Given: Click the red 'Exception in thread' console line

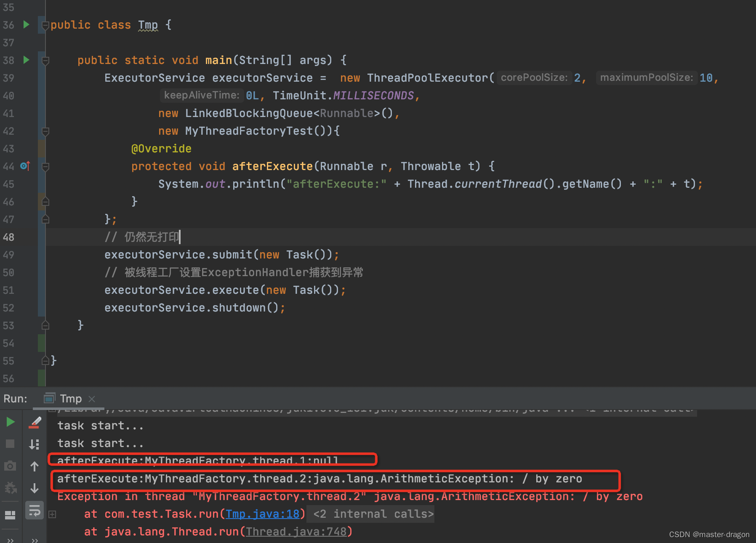Looking at the screenshot, I should 350,496.
